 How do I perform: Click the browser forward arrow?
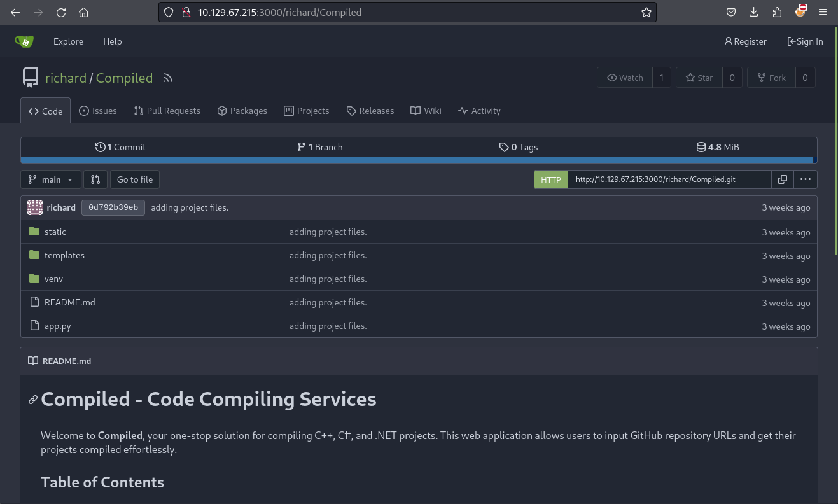tap(38, 12)
